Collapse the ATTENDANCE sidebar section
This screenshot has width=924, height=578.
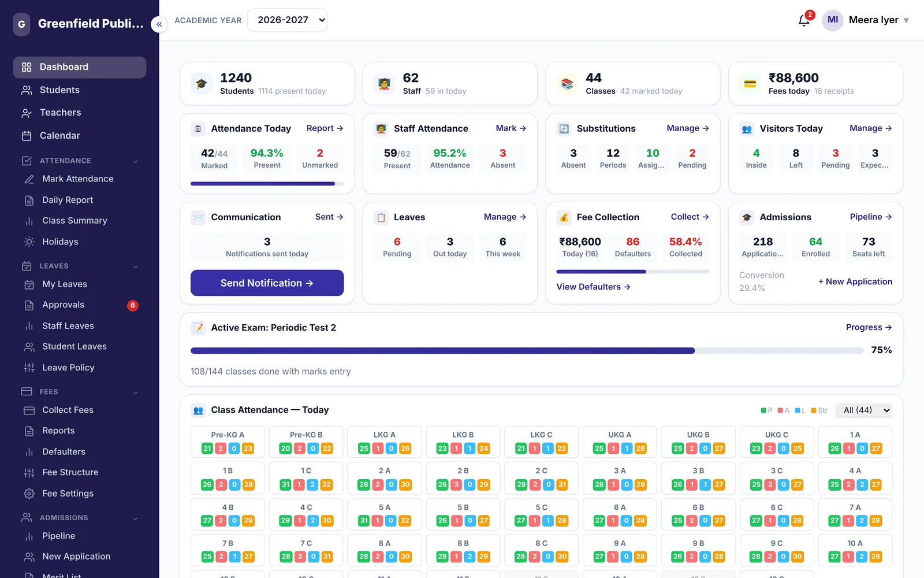point(136,161)
